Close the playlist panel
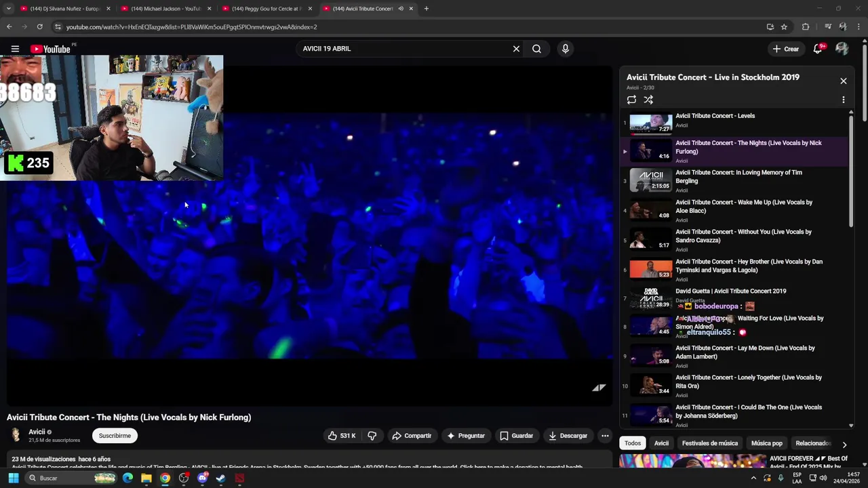868x488 pixels. 843,81
